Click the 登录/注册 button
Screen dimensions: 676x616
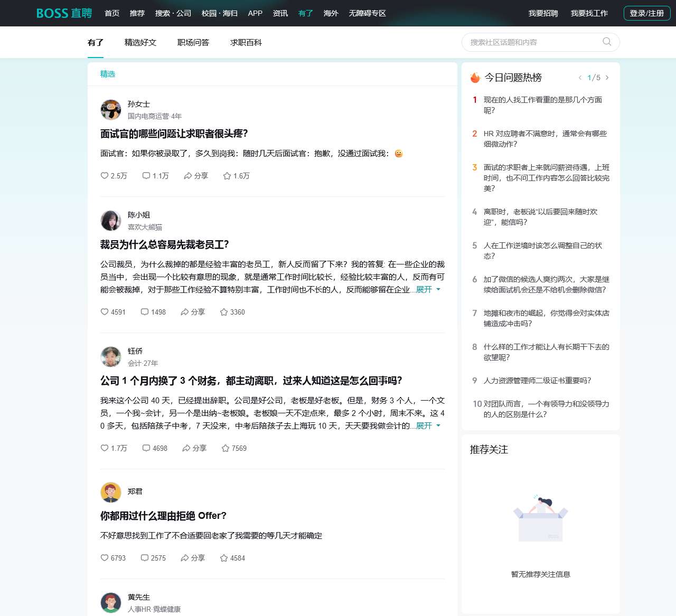coord(646,13)
